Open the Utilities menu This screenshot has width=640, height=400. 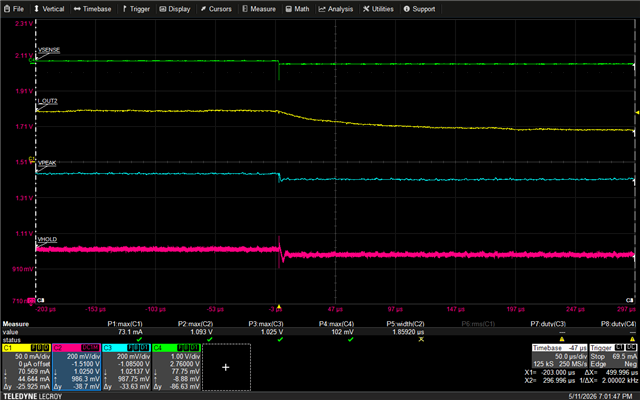click(x=378, y=9)
